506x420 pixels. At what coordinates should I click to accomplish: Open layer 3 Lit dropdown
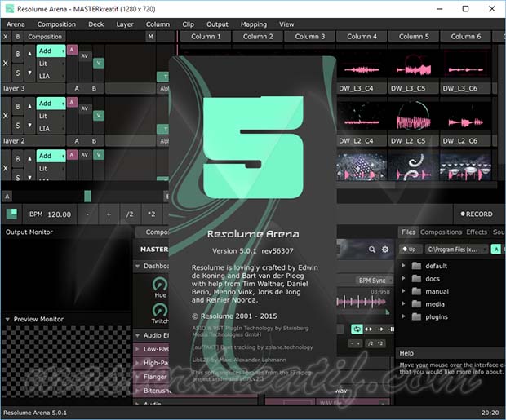click(x=51, y=64)
